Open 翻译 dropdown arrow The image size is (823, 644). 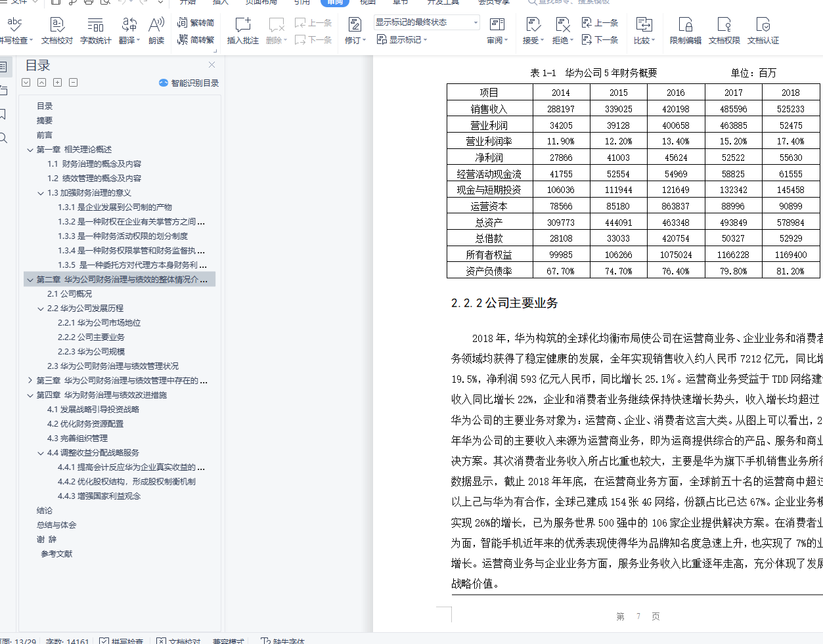(x=139, y=41)
